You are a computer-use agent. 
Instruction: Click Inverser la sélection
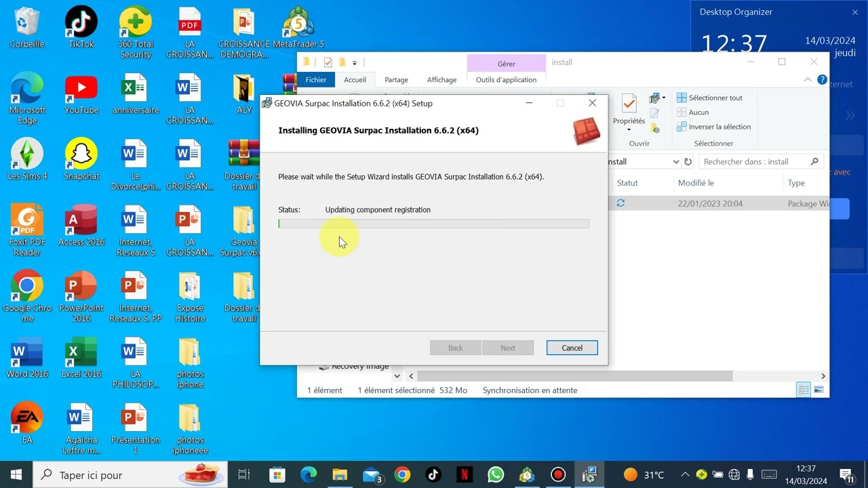pos(713,127)
